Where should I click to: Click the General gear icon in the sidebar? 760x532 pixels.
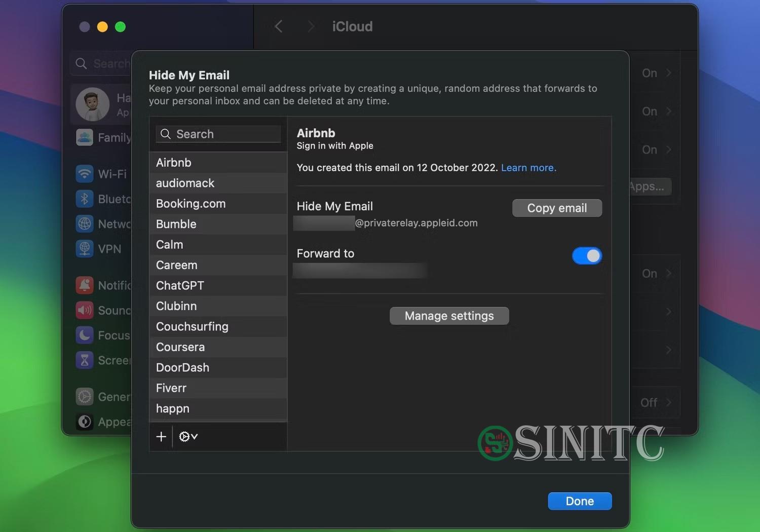pyautogui.click(x=85, y=396)
